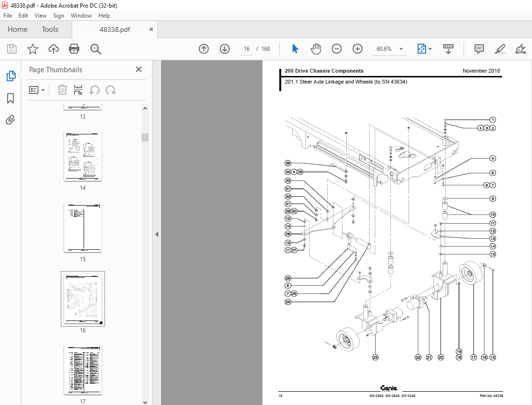
Task: Rotate page clockwise
Action: pyautogui.click(x=111, y=90)
